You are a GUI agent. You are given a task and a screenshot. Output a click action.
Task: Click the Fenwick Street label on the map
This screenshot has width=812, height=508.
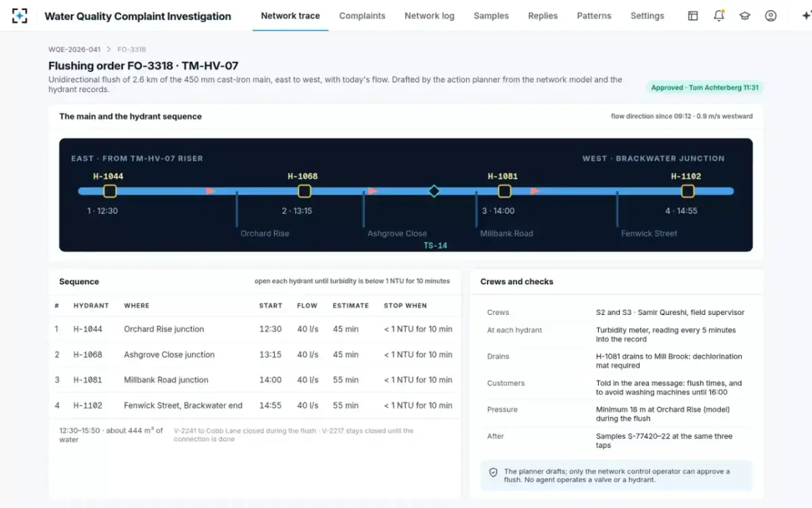point(649,234)
